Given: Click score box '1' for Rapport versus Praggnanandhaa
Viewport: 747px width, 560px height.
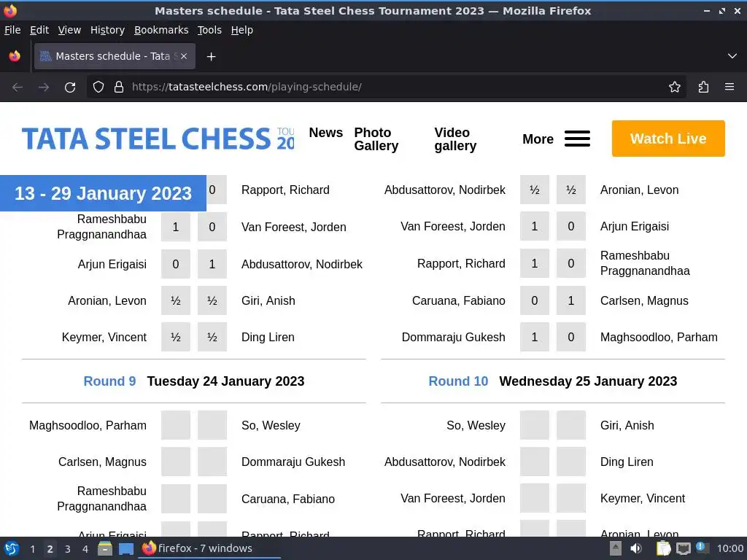Looking at the screenshot, I should tap(535, 264).
